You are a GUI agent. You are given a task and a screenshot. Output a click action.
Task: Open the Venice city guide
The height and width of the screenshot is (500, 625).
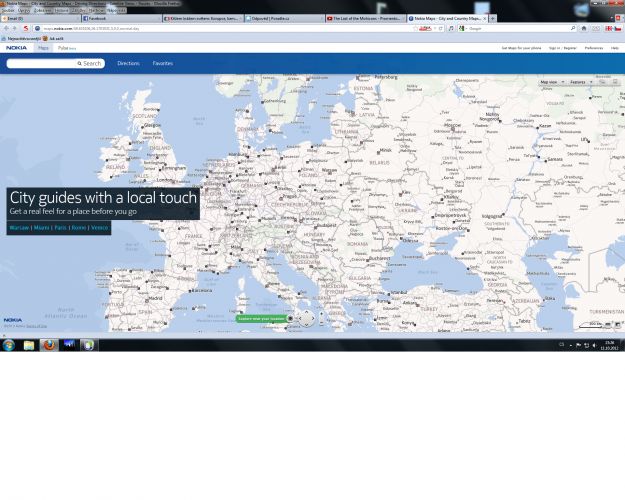tap(99, 228)
